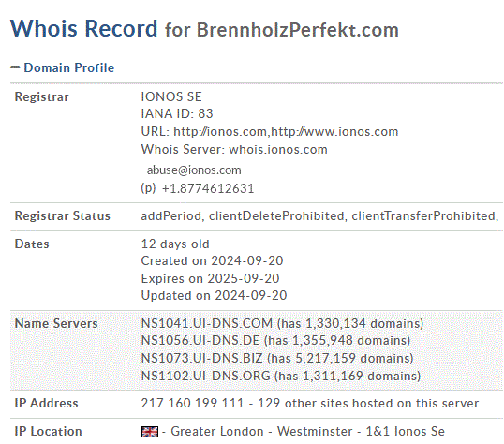Click the 1,311,169 domains count for NS1102

(333, 376)
